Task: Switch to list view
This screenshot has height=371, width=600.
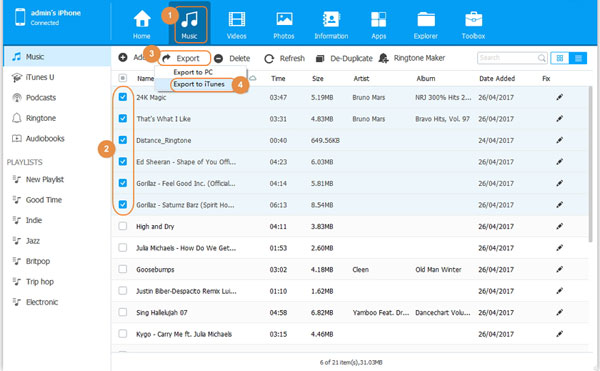Action: pyautogui.click(x=578, y=58)
